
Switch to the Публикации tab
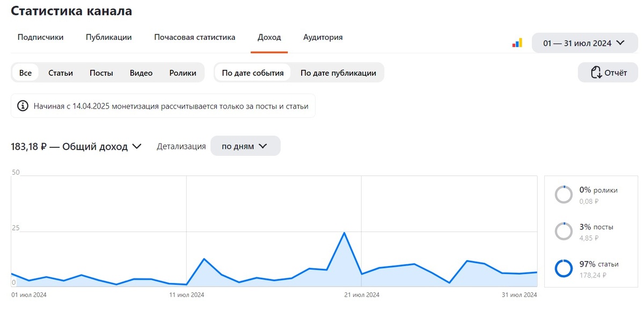click(109, 38)
